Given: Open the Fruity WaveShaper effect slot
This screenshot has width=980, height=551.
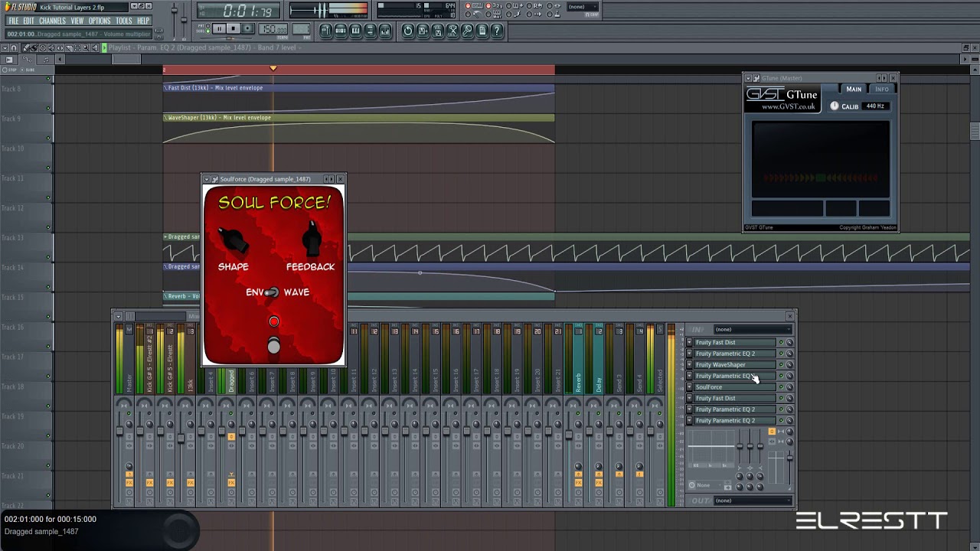Looking at the screenshot, I should [734, 364].
